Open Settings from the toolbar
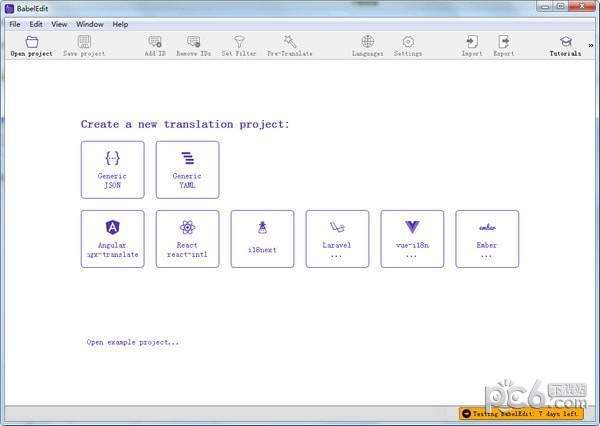600x426 pixels. point(408,45)
